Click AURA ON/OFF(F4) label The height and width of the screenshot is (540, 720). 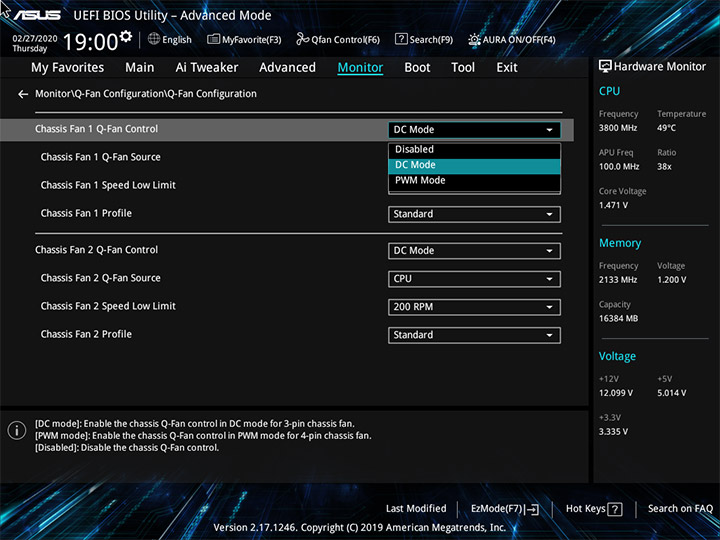point(519,40)
